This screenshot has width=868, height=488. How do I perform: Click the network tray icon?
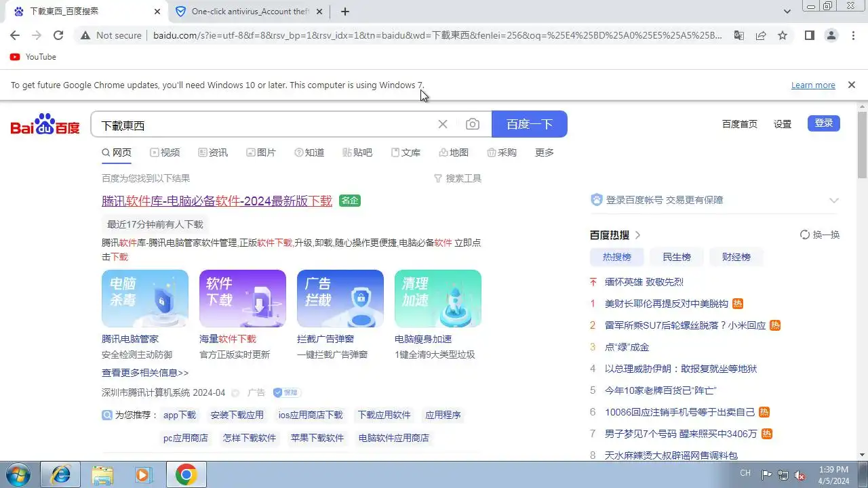pos(783,475)
